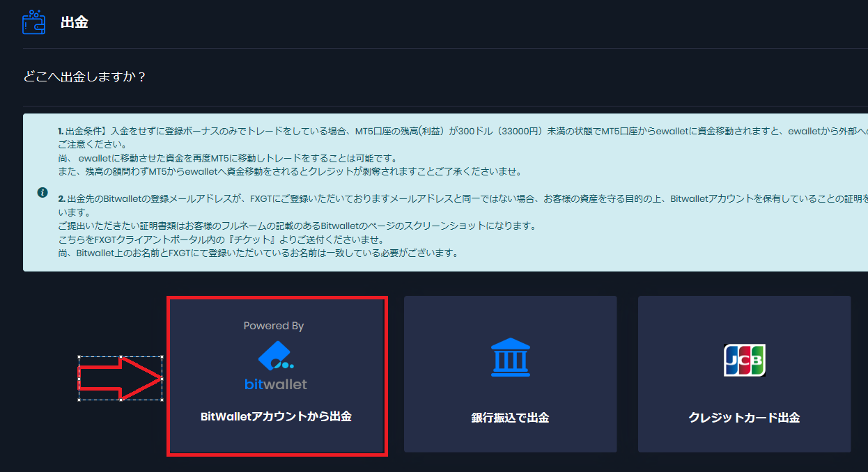Click bottom-center resize handle of arrow selection
This screenshot has height=472, width=868.
(121, 400)
